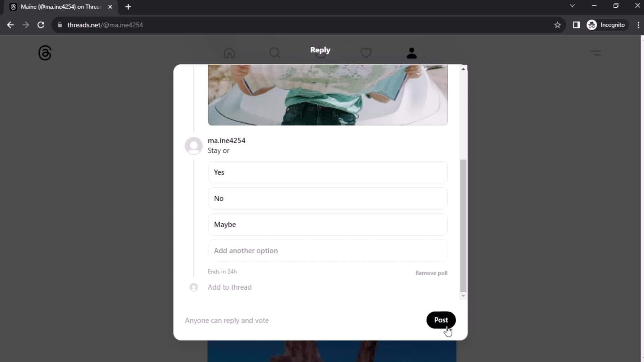
Task: Click the Remove poll link
Action: click(431, 273)
